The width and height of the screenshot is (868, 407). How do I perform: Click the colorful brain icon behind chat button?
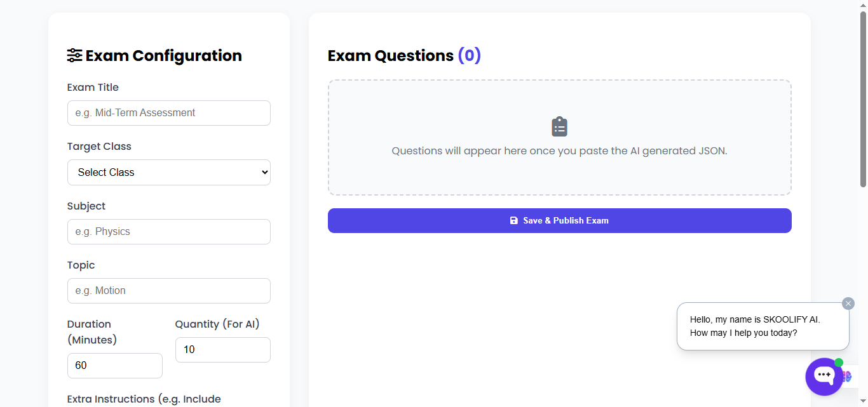pyautogui.click(x=847, y=377)
